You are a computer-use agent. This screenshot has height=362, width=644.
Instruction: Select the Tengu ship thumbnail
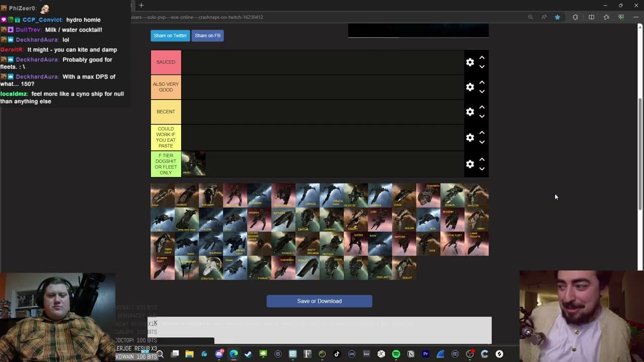point(235,268)
